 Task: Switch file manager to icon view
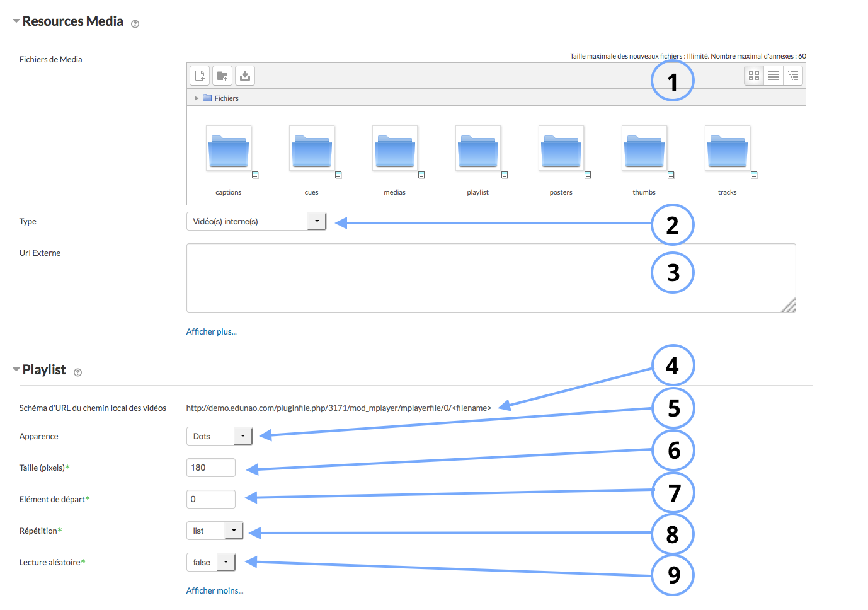754,76
